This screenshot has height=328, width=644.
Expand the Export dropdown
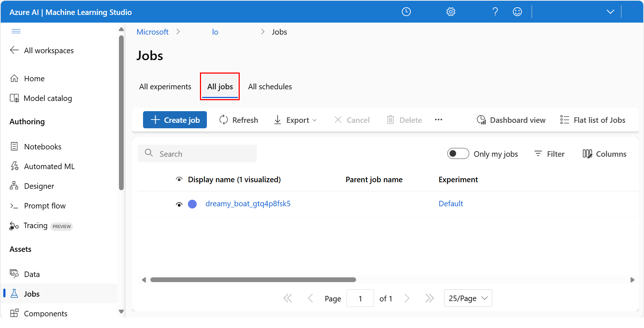point(296,120)
